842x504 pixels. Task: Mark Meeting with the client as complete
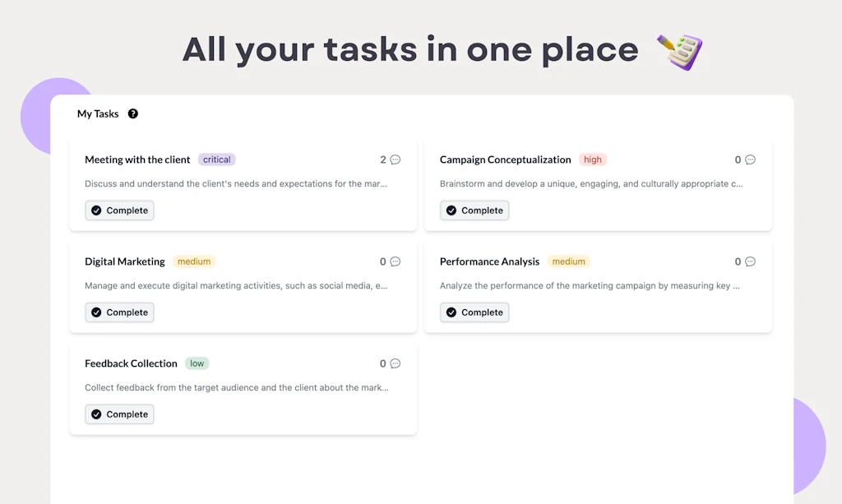coord(119,210)
